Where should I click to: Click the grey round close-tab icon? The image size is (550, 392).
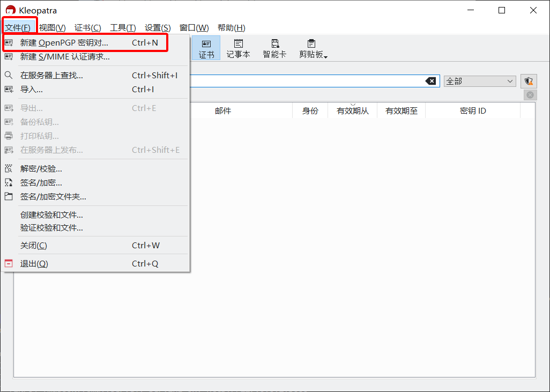[x=530, y=95]
